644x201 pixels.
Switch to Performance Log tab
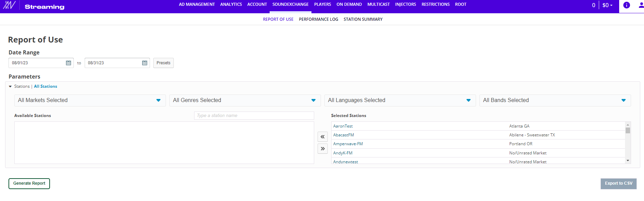(319, 19)
